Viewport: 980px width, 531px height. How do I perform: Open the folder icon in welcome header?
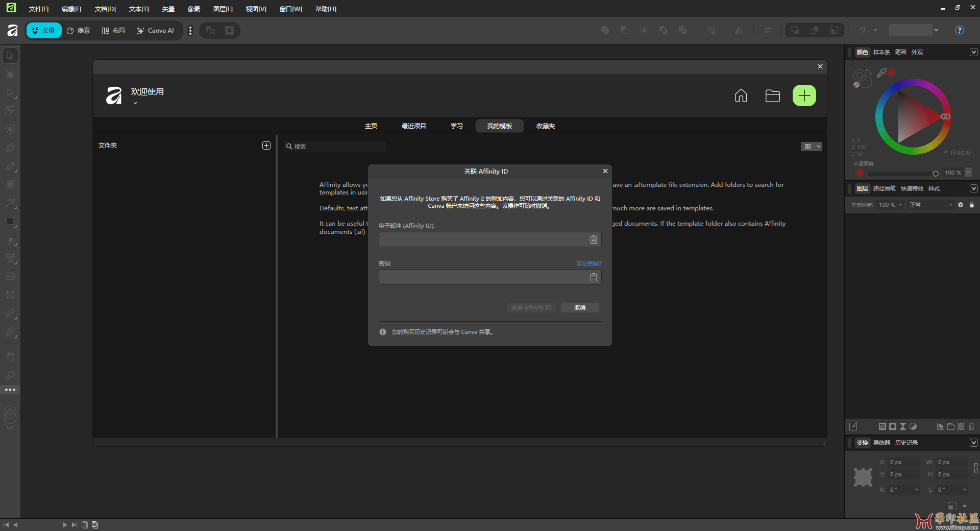(x=772, y=95)
